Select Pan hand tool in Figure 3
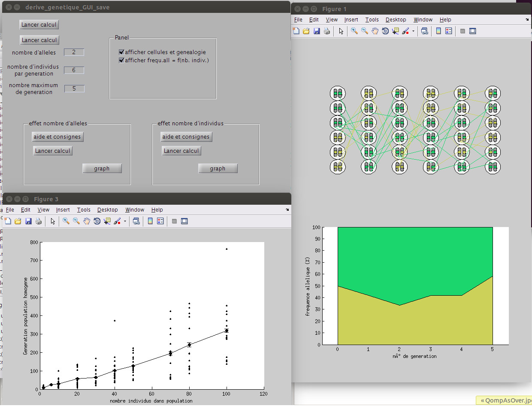 pos(87,221)
